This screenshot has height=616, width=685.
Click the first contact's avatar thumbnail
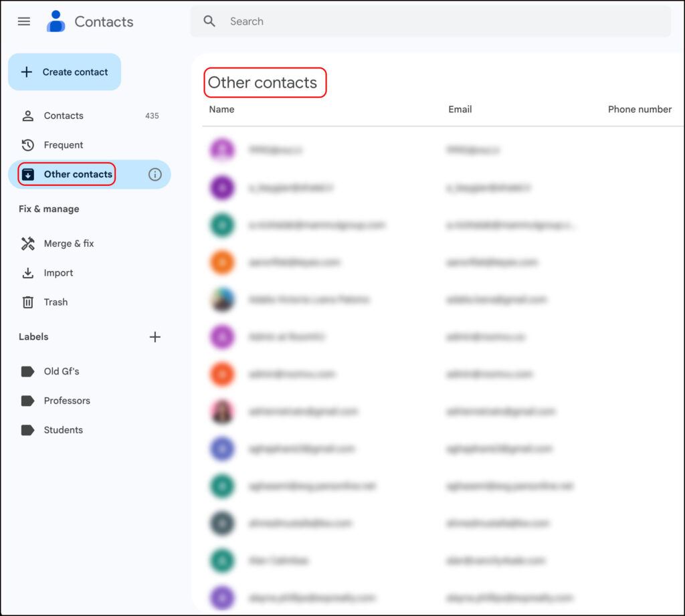click(222, 150)
